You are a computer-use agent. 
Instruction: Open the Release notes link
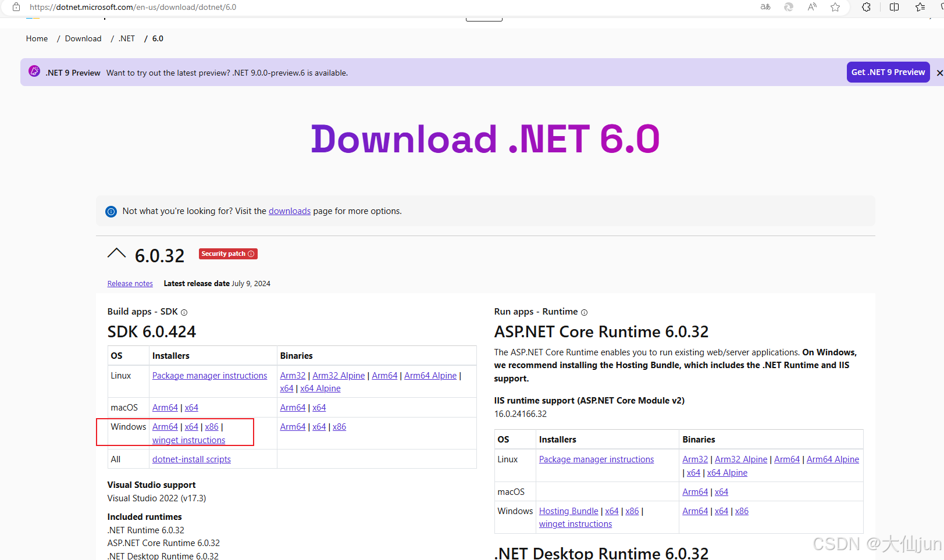(130, 283)
